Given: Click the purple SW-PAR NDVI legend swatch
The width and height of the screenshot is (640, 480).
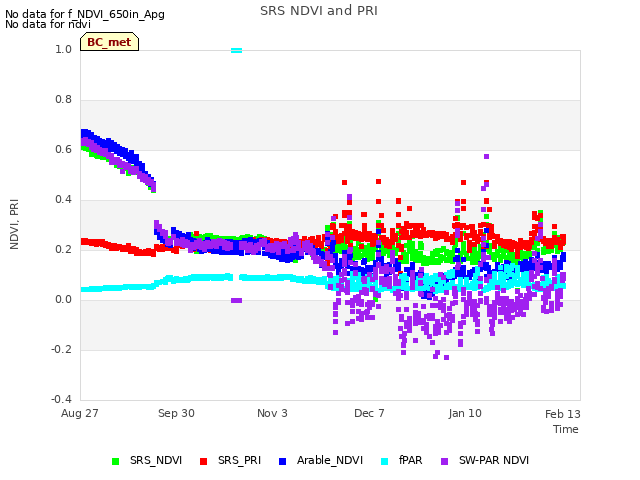Looking at the screenshot, I should click(x=444, y=461).
